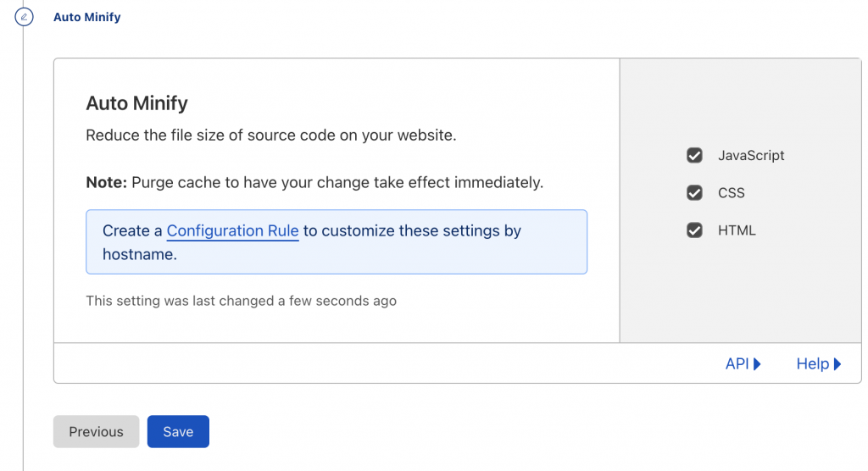Screen dimensions: 868x471
Task: Click the API arrow icon
Action: (x=757, y=364)
